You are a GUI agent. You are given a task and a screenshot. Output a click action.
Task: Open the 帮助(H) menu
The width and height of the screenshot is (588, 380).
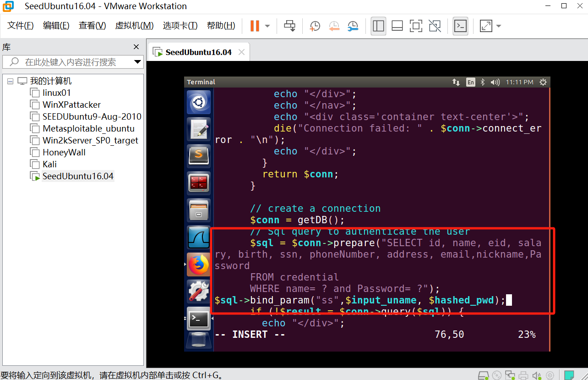click(221, 26)
